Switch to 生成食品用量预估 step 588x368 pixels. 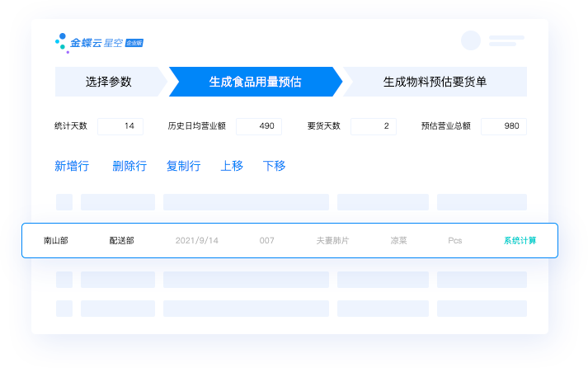pyautogui.click(x=255, y=82)
